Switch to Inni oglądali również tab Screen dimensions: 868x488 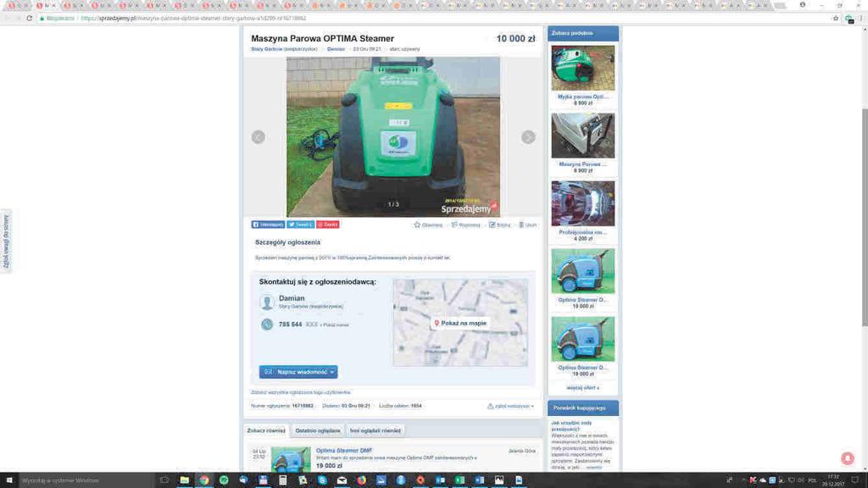[376, 430]
